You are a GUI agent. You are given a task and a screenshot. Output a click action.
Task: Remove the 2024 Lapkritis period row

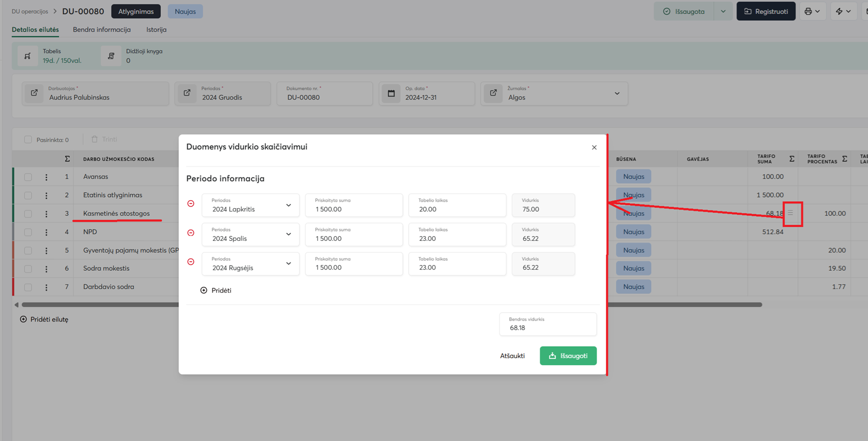click(191, 204)
